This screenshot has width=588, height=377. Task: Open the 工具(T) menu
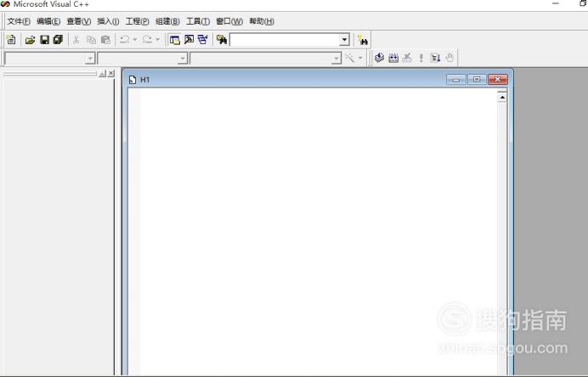198,21
